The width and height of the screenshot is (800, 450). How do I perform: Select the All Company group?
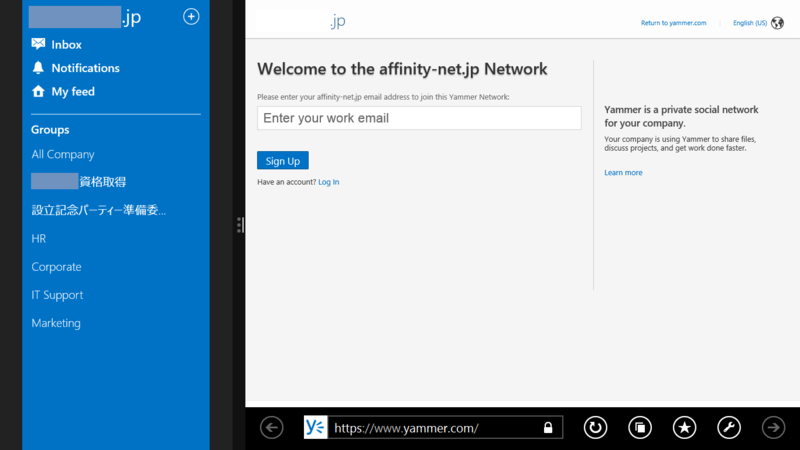63,154
